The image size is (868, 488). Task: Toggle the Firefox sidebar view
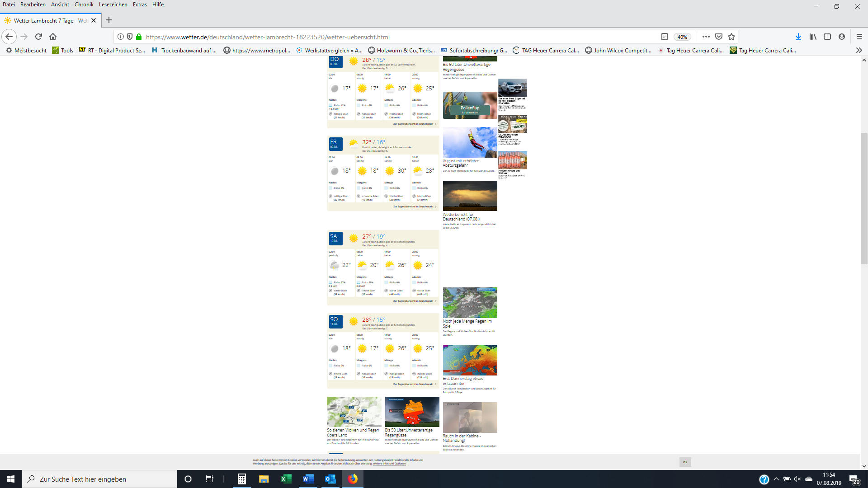coord(827,37)
